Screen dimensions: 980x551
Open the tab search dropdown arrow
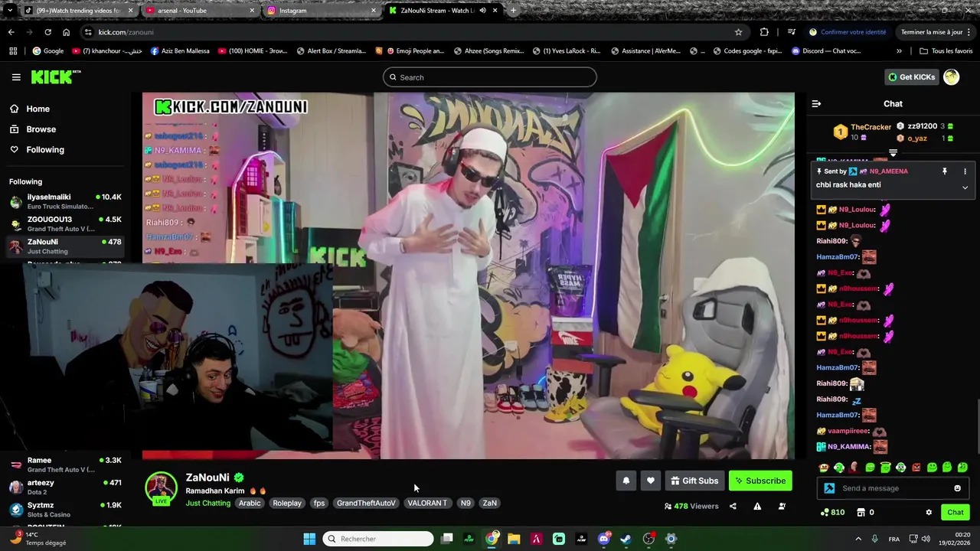point(9,11)
